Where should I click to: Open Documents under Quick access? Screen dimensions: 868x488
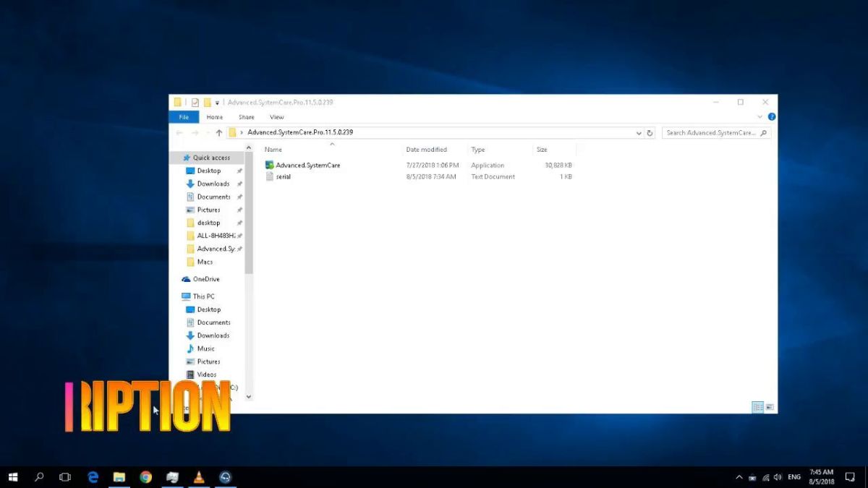click(213, 197)
